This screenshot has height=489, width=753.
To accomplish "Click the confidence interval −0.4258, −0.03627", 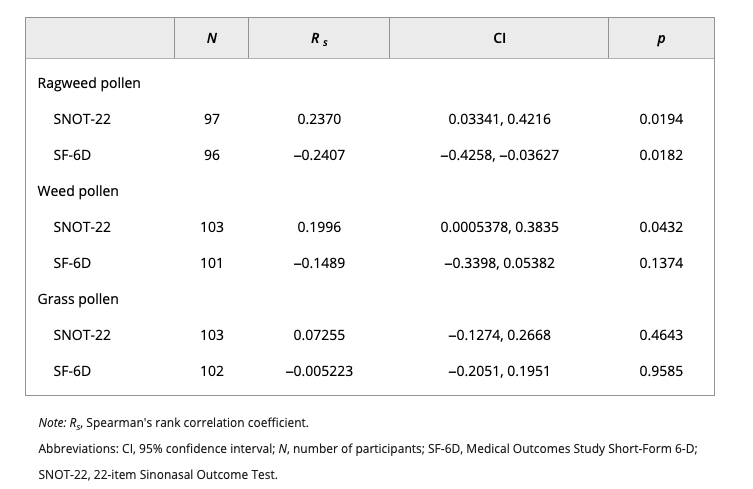I will [499, 155].
